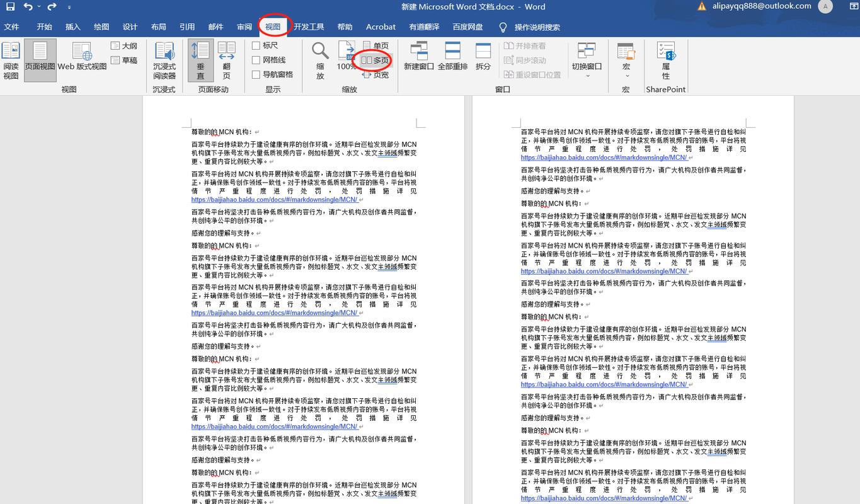Switch to the 绘图 Draw tab

[x=101, y=27]
